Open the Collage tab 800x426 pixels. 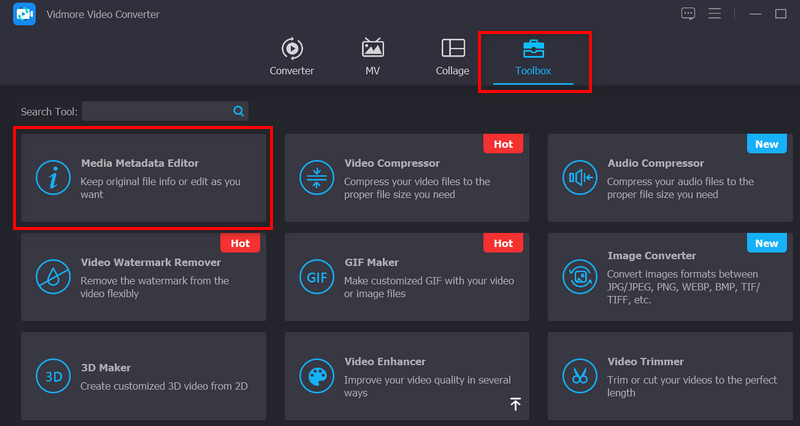click(x=453, y=57)
